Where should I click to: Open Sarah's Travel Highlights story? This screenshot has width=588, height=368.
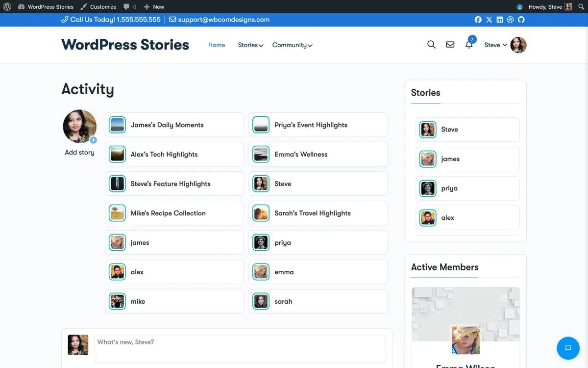318,213
